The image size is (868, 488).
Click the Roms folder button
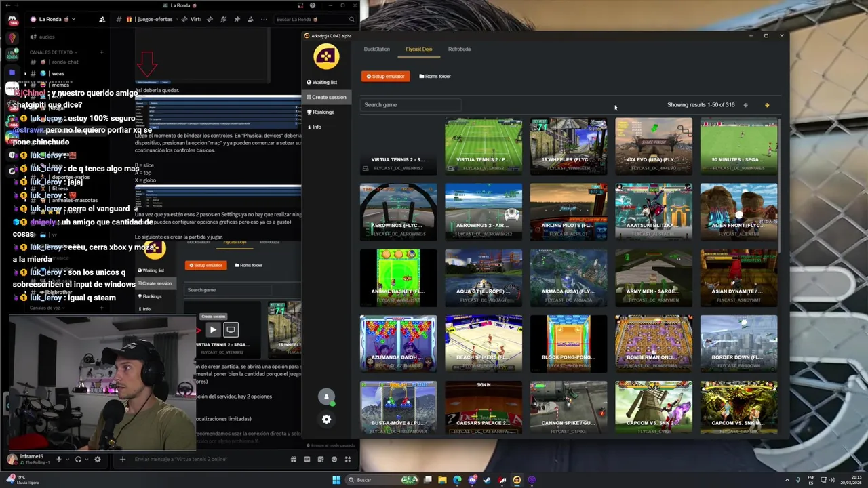pos(435,77)
